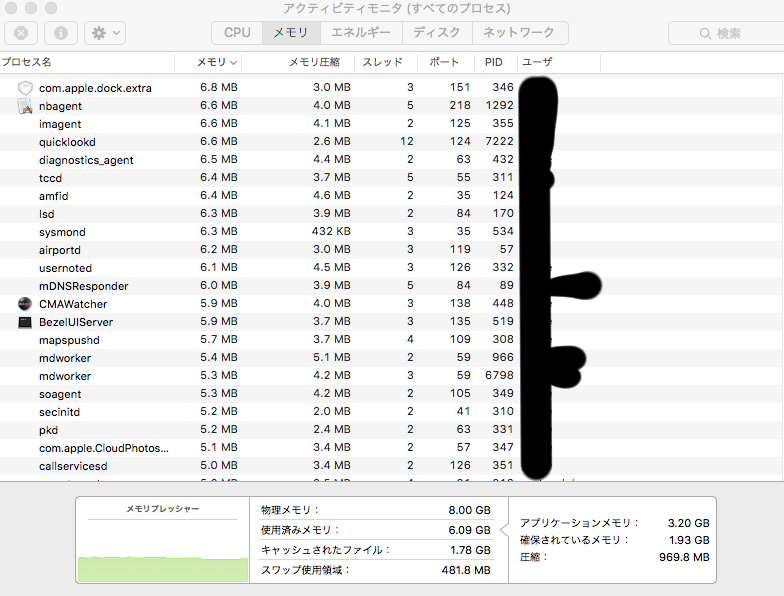This screenshot has height=596, width=784.
Task: Select the mDNSResponder process row
Action: [x=84, y=286]
